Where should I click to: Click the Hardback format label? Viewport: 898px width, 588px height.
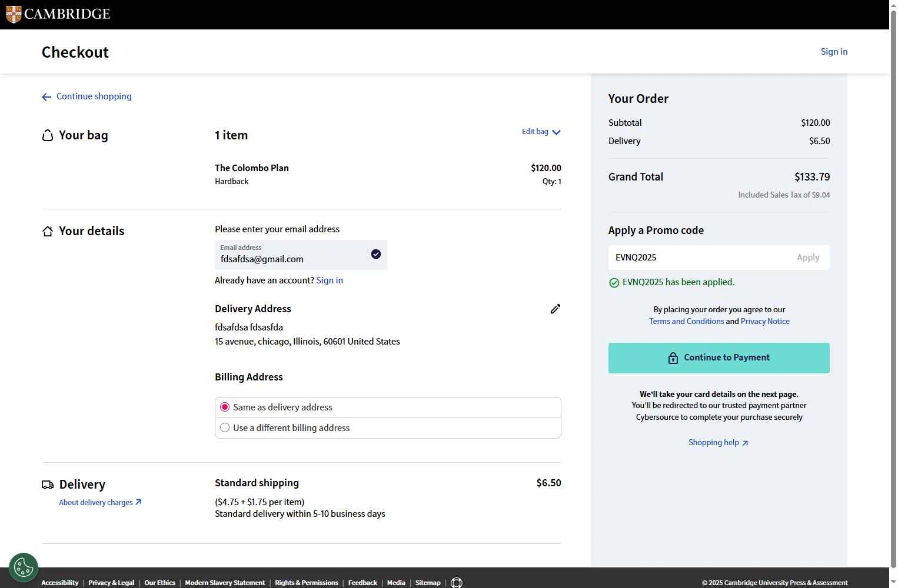pyautogui.click(x=231, y=182)
